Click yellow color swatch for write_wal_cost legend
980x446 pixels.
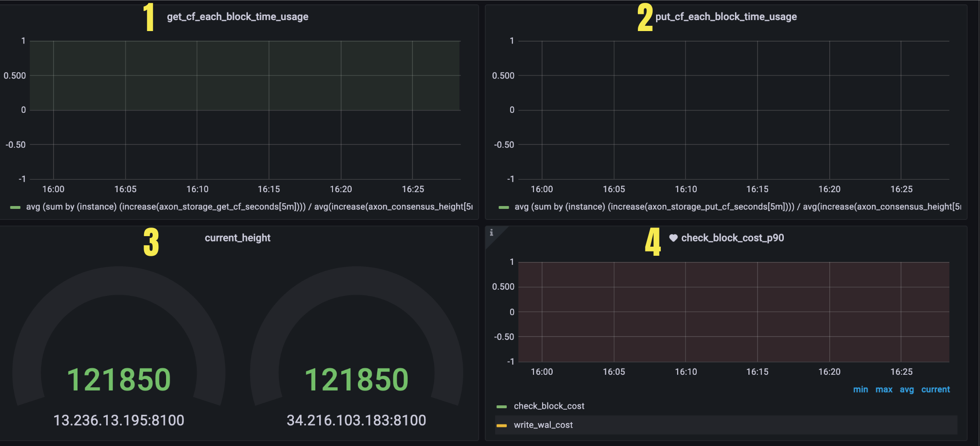point(501,425)
